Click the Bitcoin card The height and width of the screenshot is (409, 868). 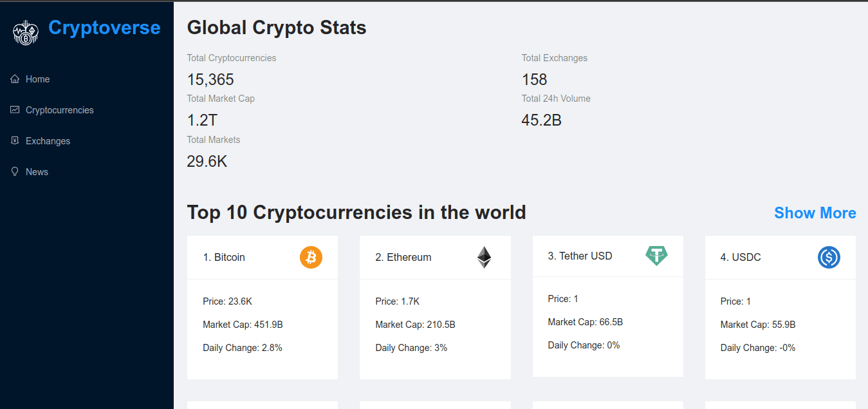262,306
